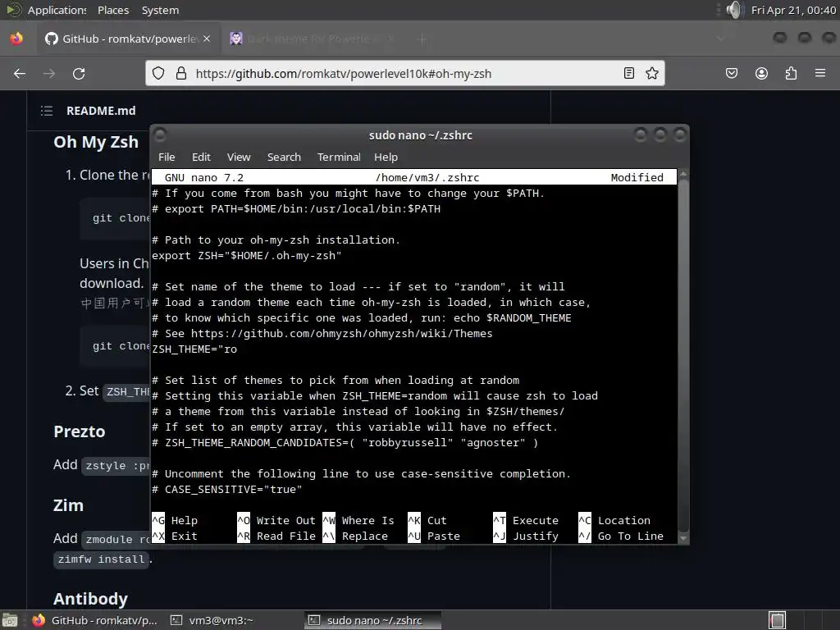840x630 pixels.
Task: Select sudo nano ~/.zshrc taskbar entry
Action: [x=373, y=620]
